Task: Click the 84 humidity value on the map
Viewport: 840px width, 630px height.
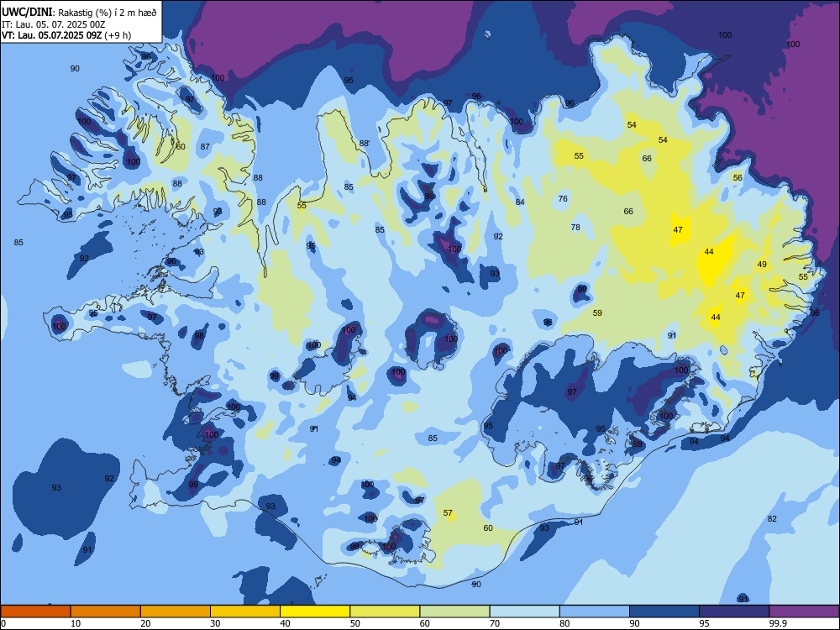Action: 520,202
